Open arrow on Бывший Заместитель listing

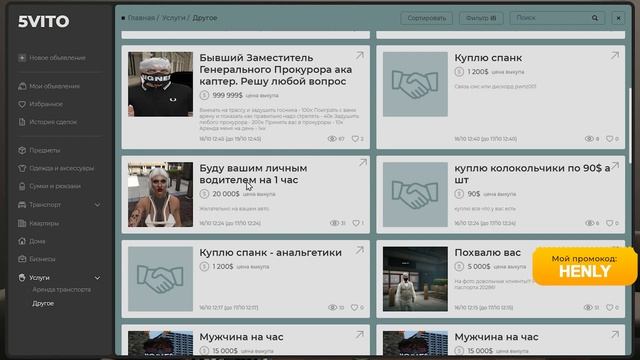[x=360, y=55]
